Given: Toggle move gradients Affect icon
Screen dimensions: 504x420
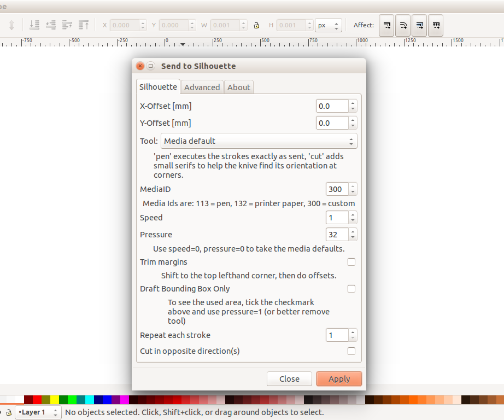Looking at the screenshot, I should [419, 25].
